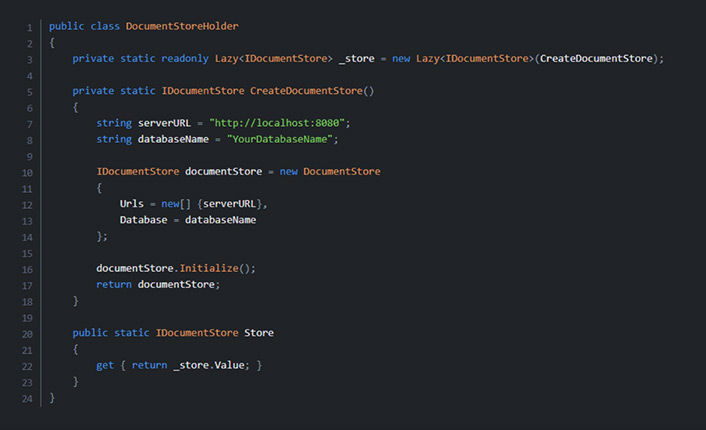Click the Store property name on line 20
This screenshot has height=430, width=706.
point(259,333)
